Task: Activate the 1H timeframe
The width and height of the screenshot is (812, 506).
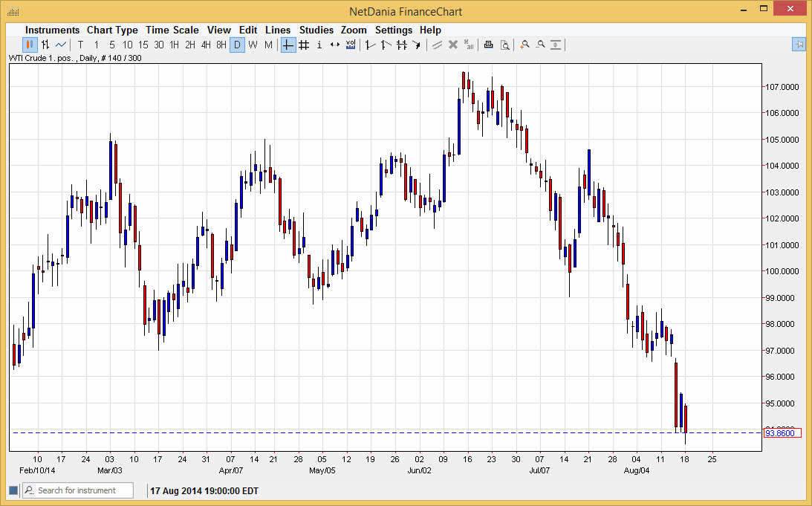Action: coord(173,45)
